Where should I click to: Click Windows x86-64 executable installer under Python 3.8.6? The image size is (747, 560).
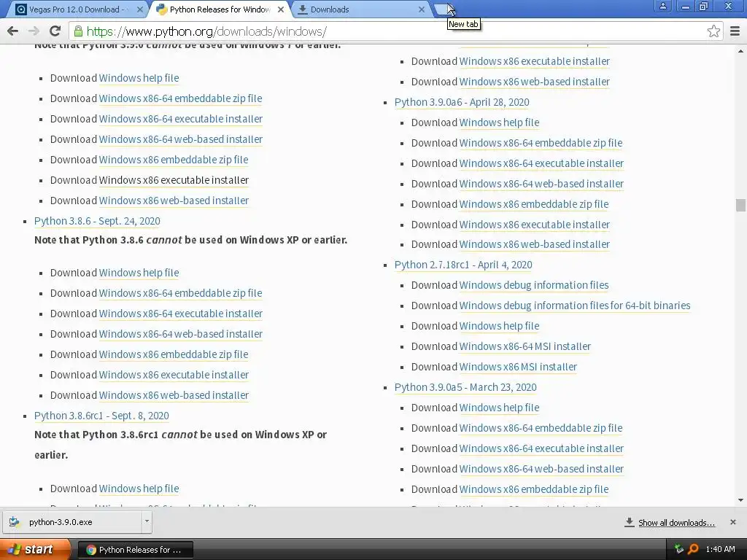(x=181, y=314)
